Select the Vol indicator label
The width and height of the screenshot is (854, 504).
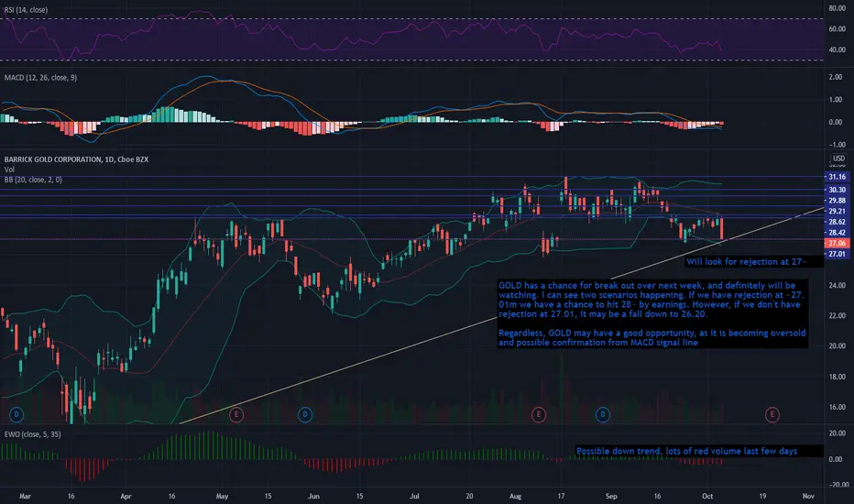(9, 170)
